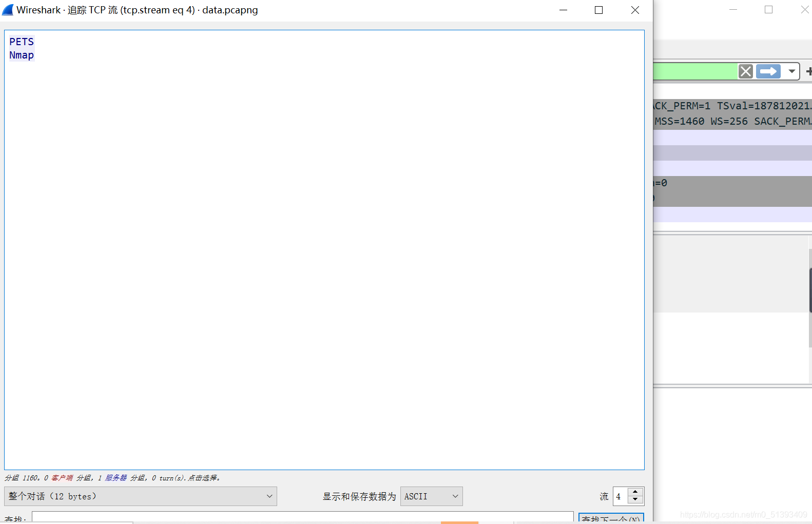This screenshot has width=812, height=524.
Task: Decrease the stream number with down arrow
Action: tap(635, 500)
